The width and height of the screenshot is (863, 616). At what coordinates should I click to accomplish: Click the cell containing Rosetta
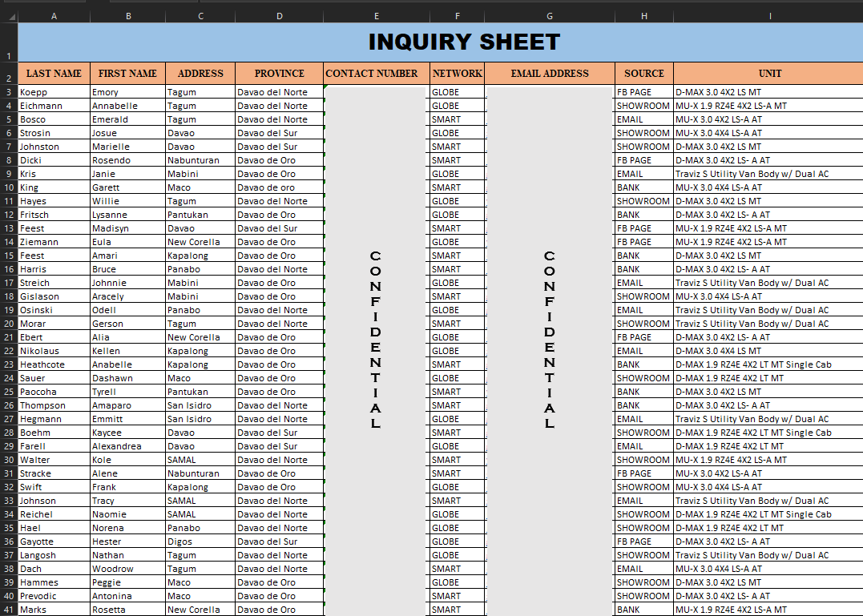[x=127, y=610]
